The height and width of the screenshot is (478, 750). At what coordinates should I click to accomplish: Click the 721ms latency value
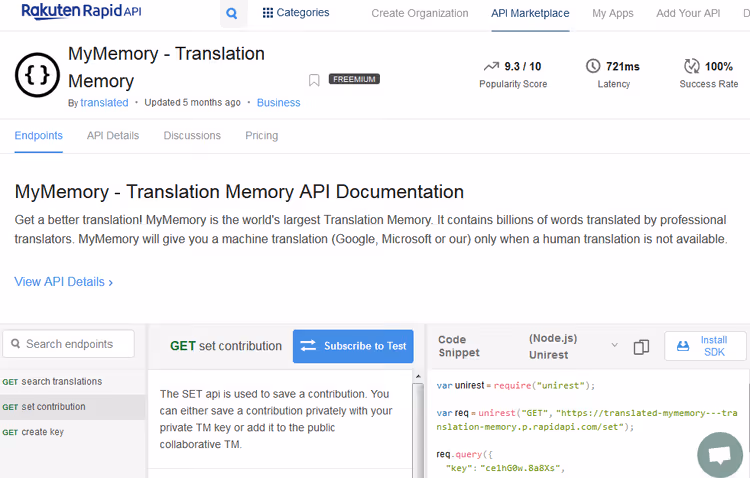click(x=623, y=67)
